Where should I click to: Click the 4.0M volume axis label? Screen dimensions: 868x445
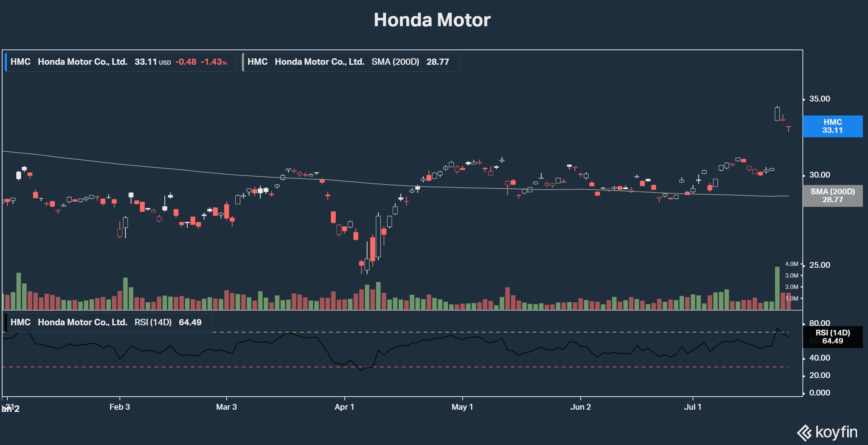tap(792, 264)
